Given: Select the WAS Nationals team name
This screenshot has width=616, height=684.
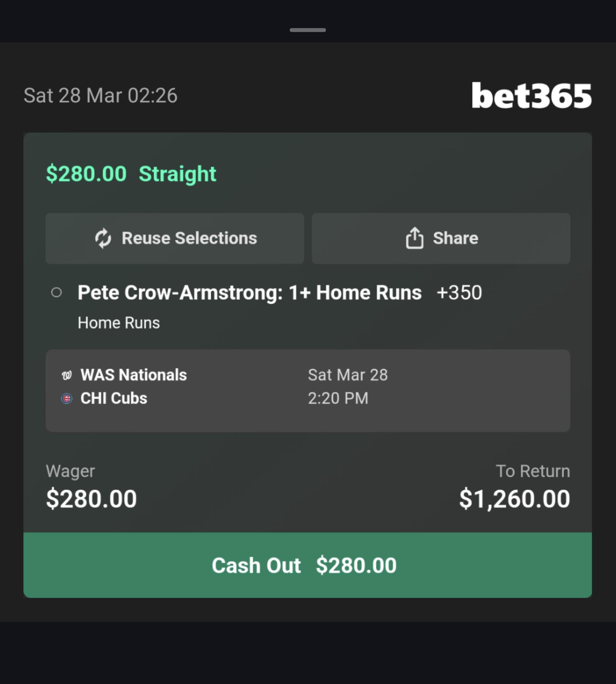Looking at the screenshot, I should coord(133,375).
